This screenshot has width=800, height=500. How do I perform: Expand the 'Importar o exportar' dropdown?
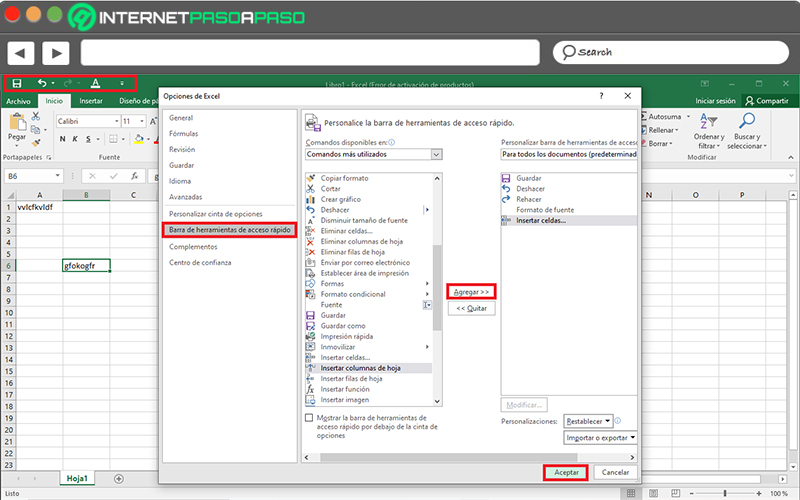click(x=601, y=438)
